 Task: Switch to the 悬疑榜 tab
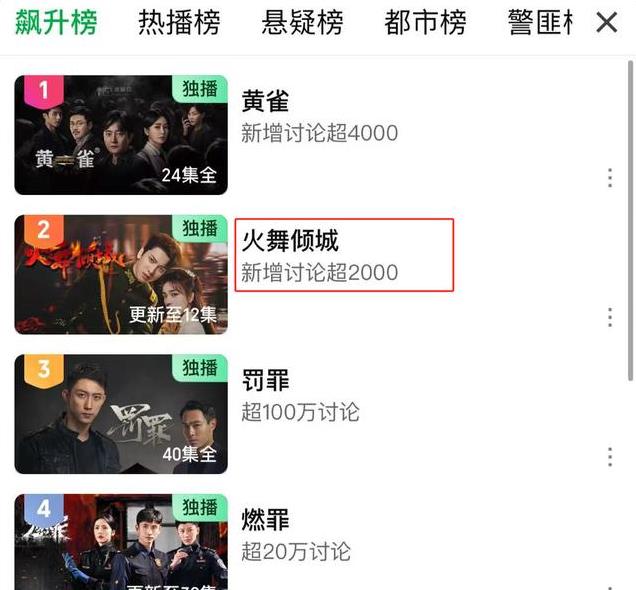point(302,23)
